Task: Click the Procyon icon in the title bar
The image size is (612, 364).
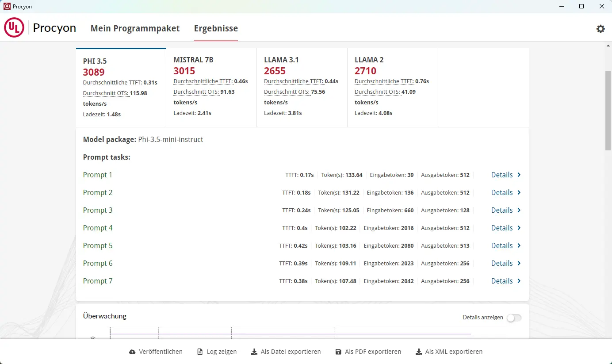Action: coord(7,7)
